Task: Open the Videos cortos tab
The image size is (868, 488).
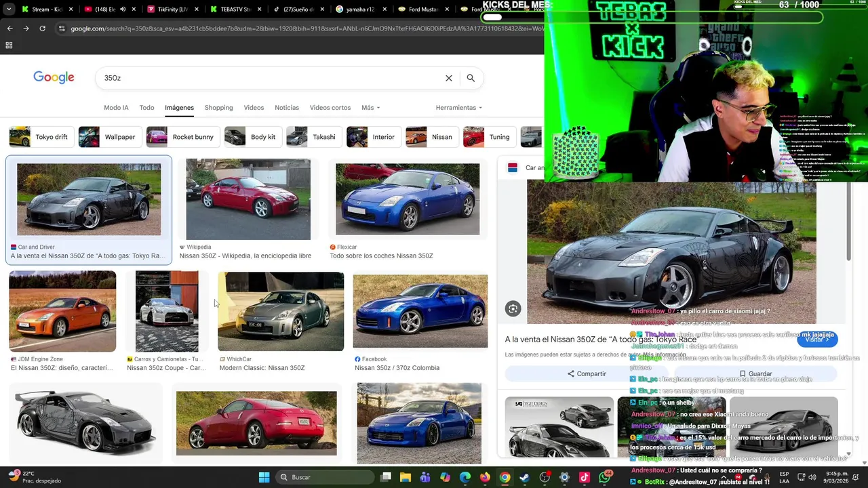Action: click(x=330, y=108)
